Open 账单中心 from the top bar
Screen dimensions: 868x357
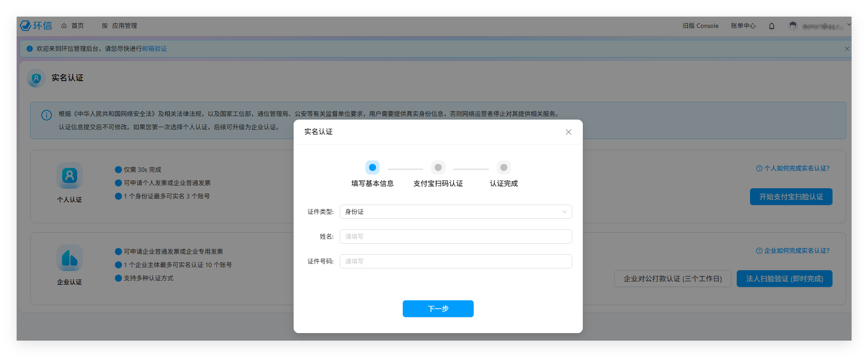coord(743,26)
